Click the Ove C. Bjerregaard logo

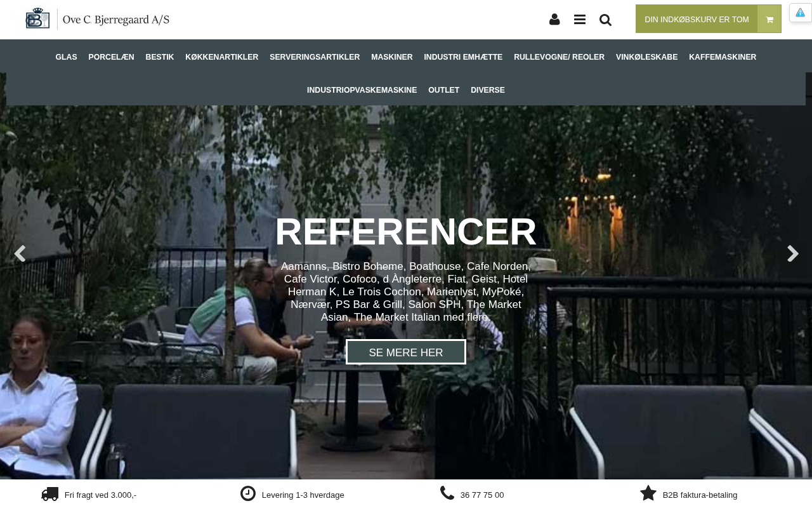(98, 19)
